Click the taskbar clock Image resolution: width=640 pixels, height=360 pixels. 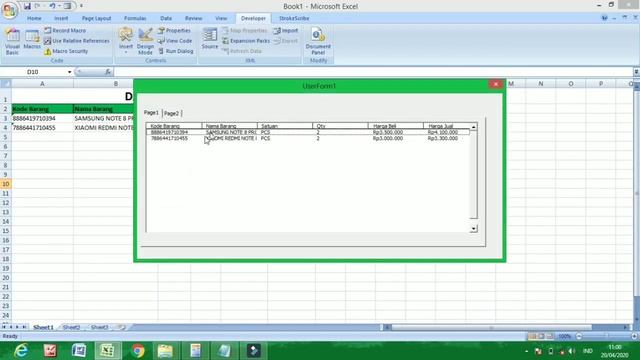(x=615, y=351)
